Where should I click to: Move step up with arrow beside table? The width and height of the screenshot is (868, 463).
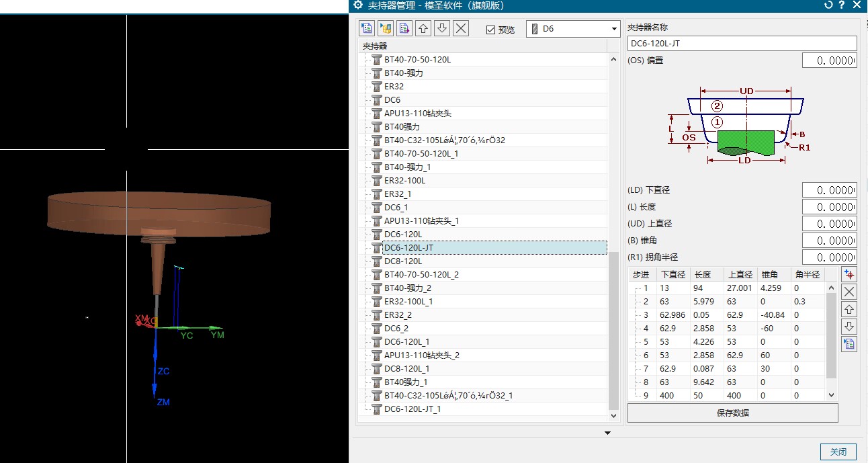point(850,310)
